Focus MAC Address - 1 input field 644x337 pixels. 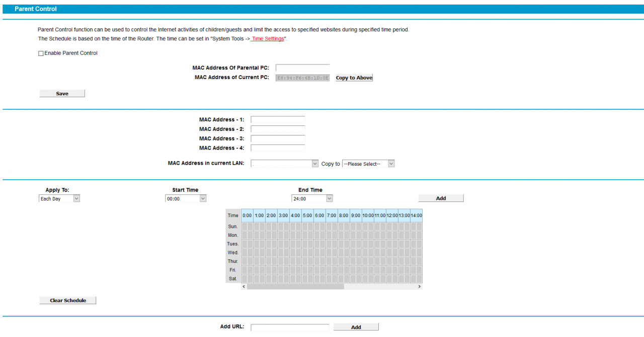point(278,120)
